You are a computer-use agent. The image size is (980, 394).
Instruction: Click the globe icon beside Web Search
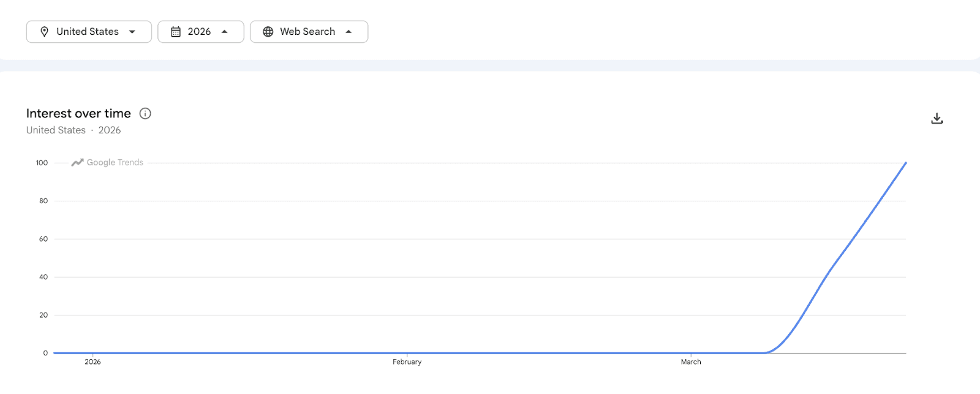(268, 32)
